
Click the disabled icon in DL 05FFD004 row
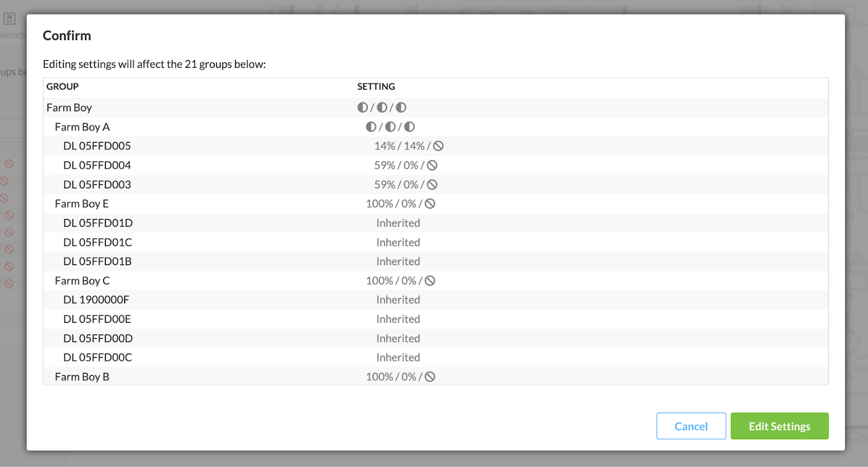pos(432,165)
